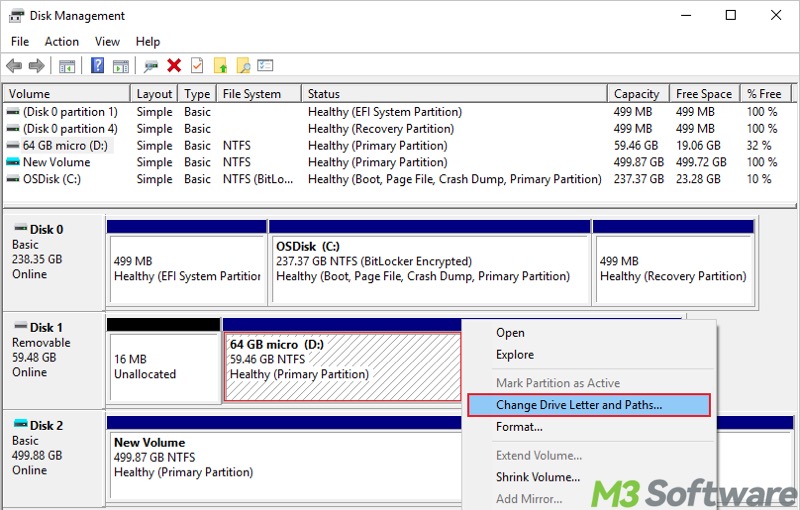Viewport: 800px width, 510px height.
Task: Select the New Volume list row
Action: (x=398, y=162)
